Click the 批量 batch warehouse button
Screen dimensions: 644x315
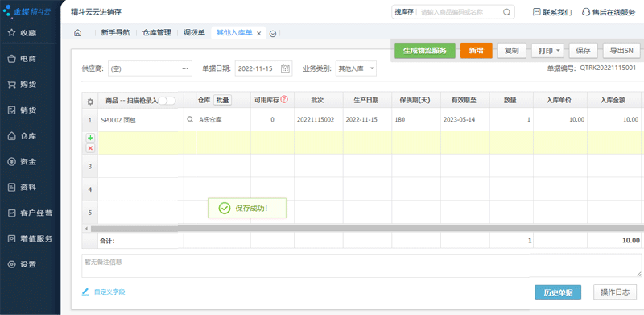(x=222, y=100)
